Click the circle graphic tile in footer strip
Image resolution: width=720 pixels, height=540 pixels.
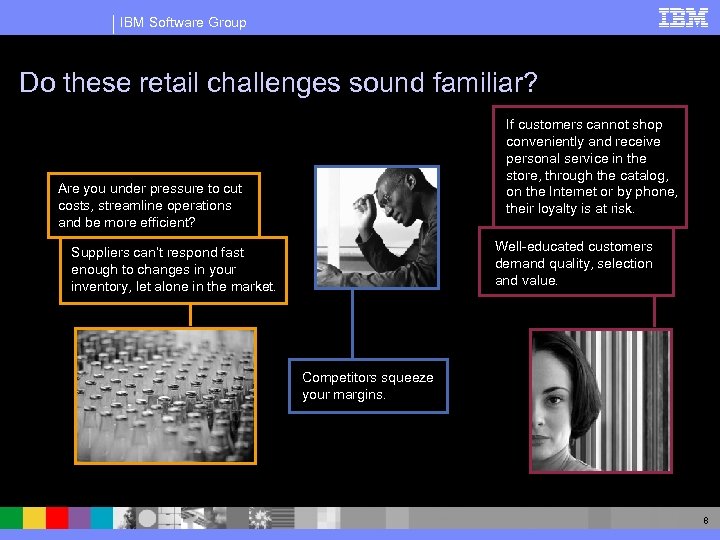147,518
